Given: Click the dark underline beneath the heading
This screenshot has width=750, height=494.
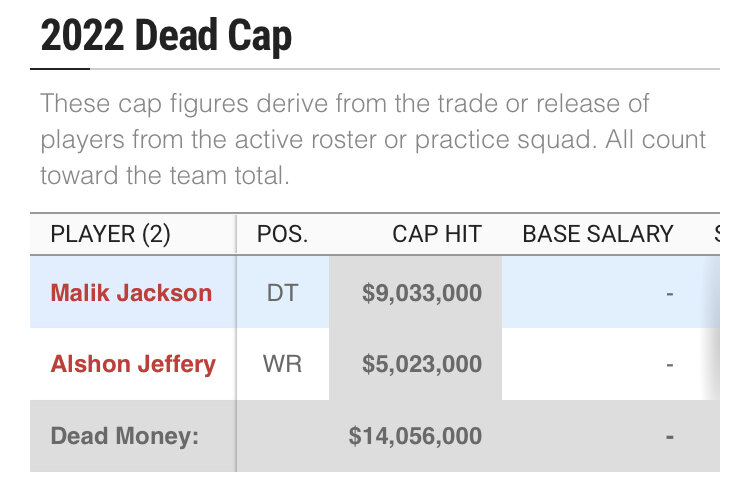Looking at the screenshot, I should (x=60, y=68).
